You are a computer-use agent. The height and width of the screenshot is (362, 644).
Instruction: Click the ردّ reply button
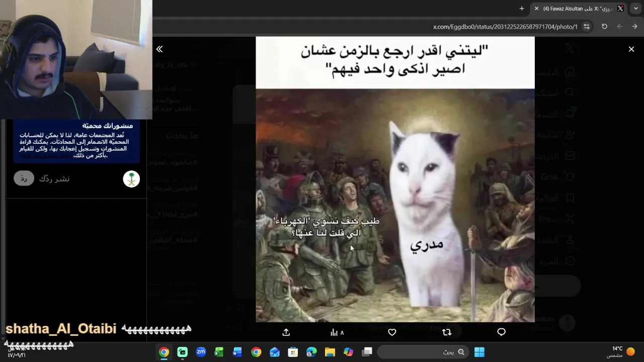click(x=24, y=178)
